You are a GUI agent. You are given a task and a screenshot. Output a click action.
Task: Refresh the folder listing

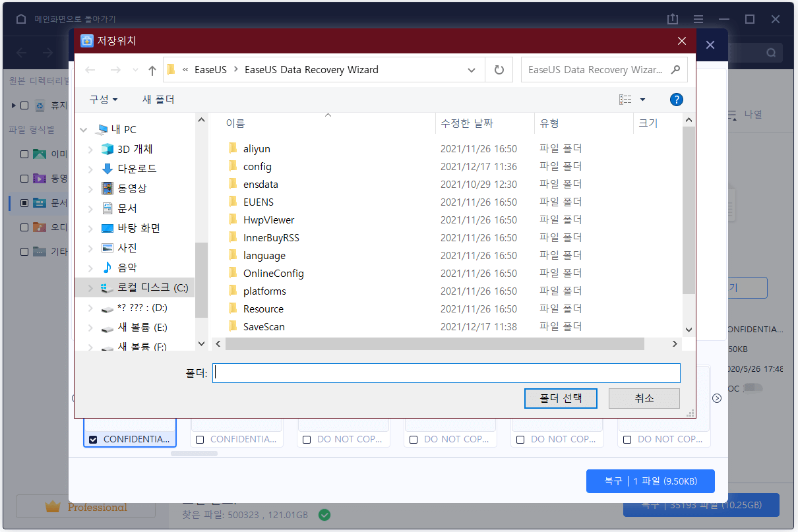(x=499, y=70)
